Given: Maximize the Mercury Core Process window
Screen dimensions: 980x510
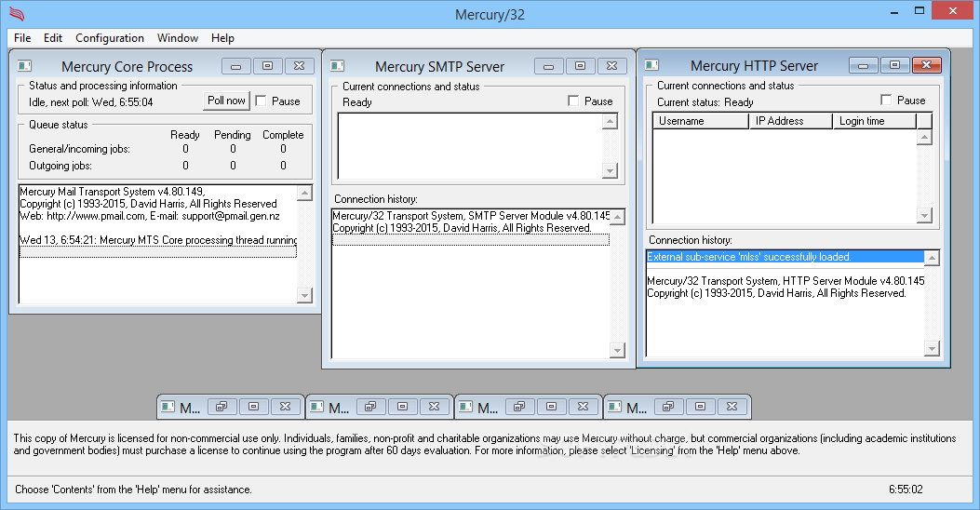Looking at the screenshot, I should pos(267,66).
